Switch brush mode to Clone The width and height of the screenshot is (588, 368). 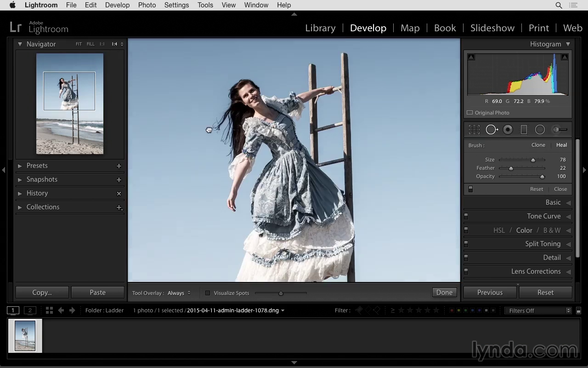538,145
